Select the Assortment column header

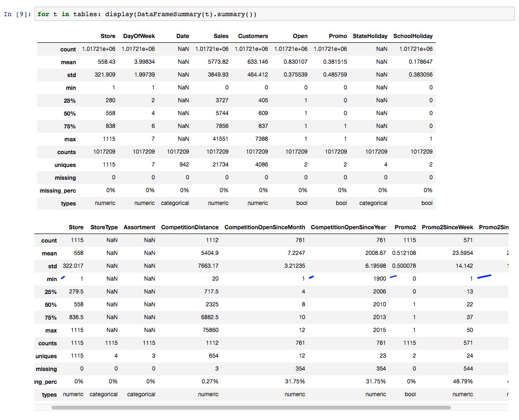[x=139, y=227]
